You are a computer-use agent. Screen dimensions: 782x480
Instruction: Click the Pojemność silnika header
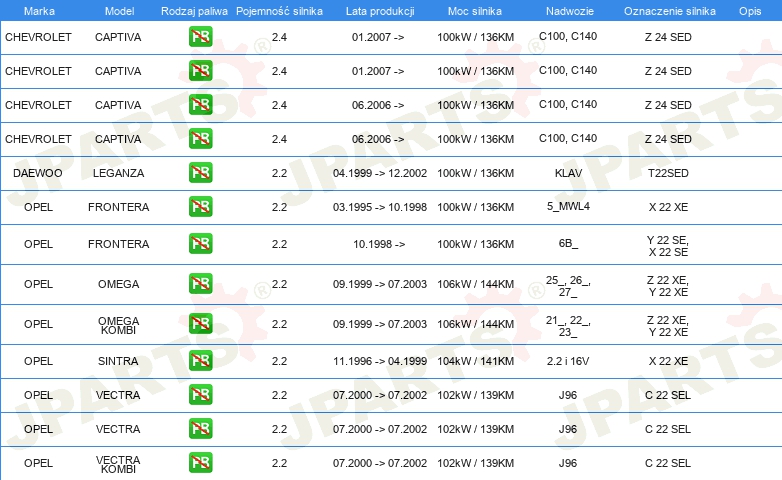click(x=279, y=11)
